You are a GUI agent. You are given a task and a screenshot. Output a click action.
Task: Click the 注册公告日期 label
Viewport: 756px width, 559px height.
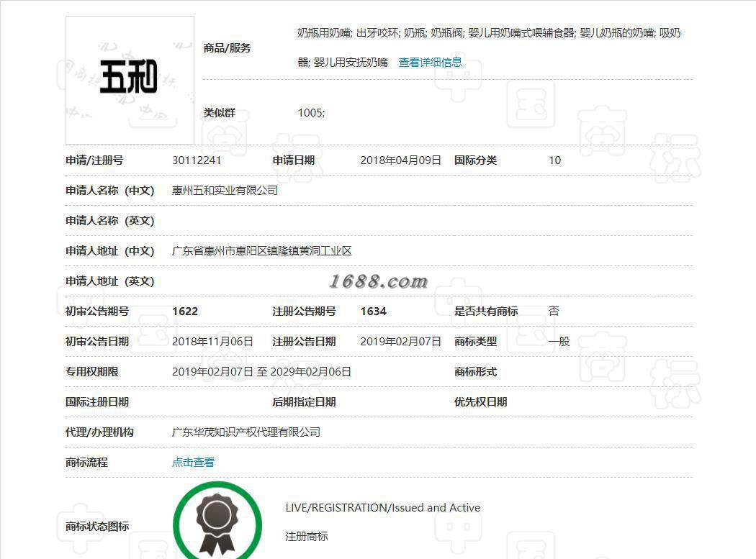pyautogui.click(x=305, y=342)
